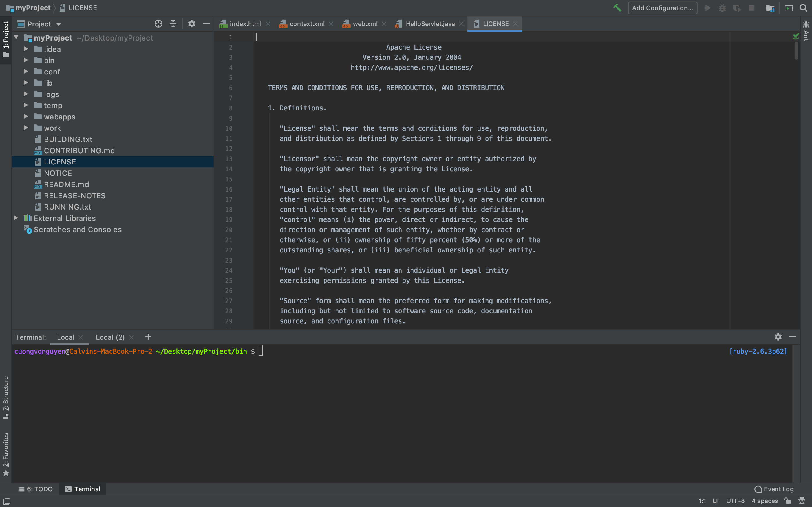Select README.md in project tree
Screen dimensions: 812x507
66,184
